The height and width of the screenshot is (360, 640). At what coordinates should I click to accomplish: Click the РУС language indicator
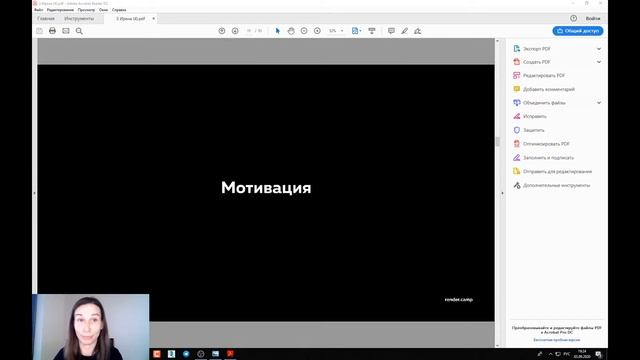pos(567,354)
